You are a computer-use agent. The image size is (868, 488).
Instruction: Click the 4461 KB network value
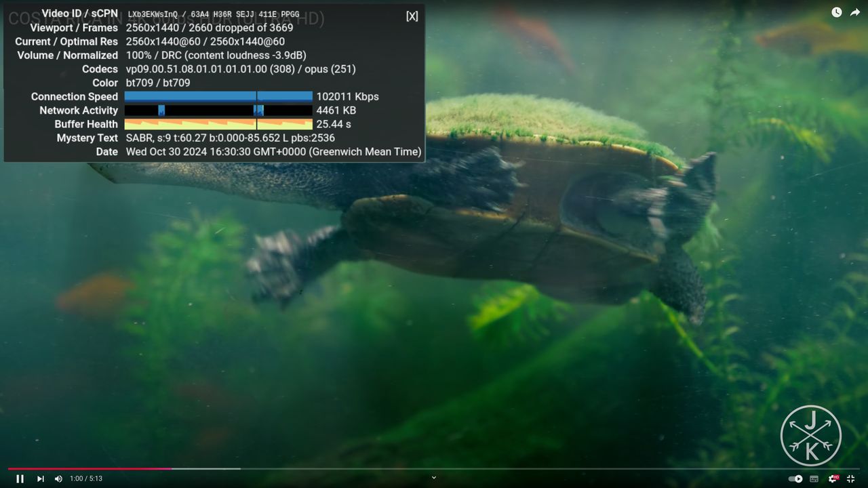[336, 110]
